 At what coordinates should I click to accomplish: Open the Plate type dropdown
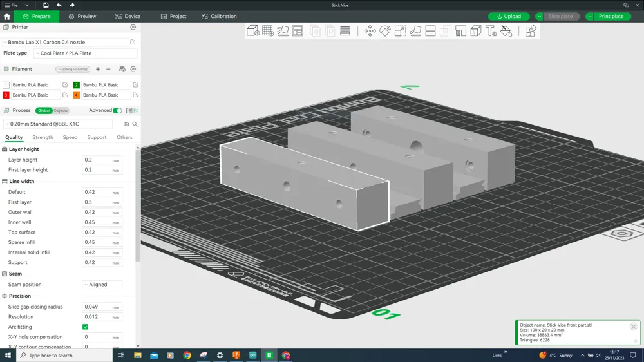pos(85,53)
